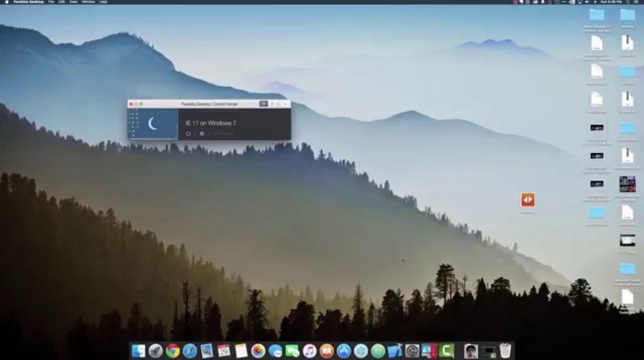Screen dimensions: 644x360
Task: Open the File menu in menu bar
Action: [51, 2]
